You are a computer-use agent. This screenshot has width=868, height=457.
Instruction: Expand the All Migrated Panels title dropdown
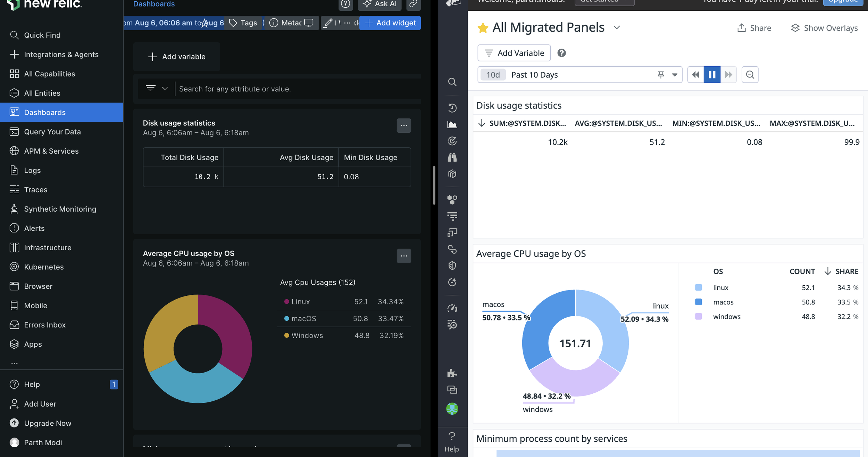point(617,27)
